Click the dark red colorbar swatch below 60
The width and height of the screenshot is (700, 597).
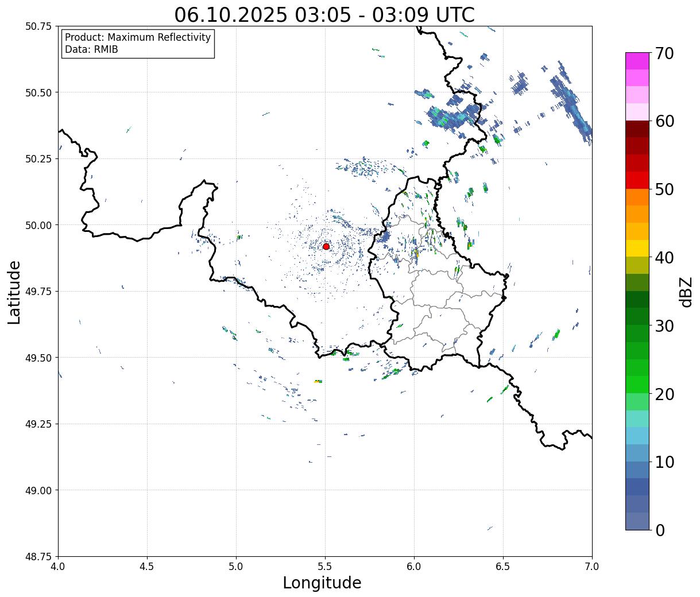click(637, 129)
